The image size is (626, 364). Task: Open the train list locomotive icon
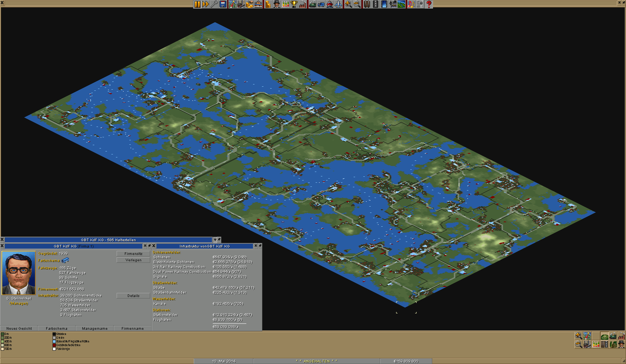click(x=313, y=4)
